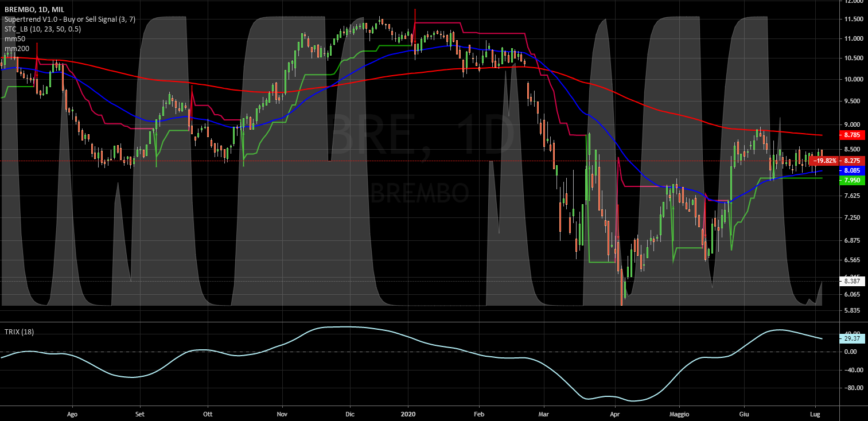This screenshot has width=868, height=421.
Task: Click 6.875 on the price axis
Action: 852,240
